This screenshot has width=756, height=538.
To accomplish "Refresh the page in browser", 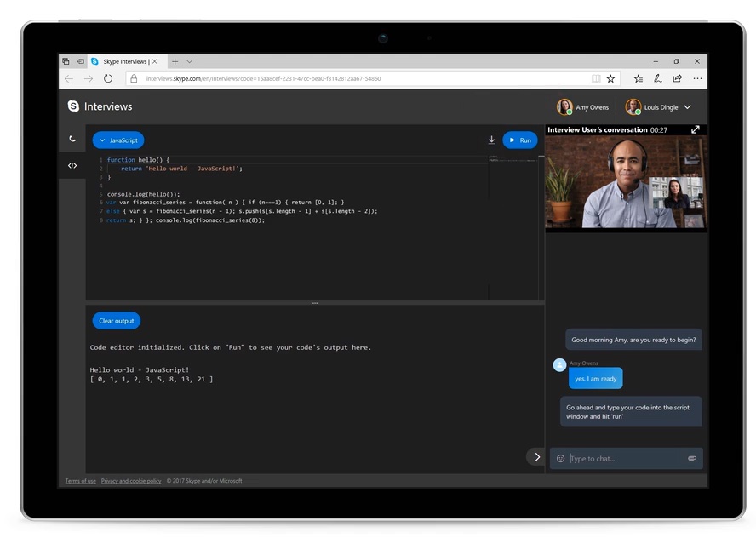I will pos(108,78).
